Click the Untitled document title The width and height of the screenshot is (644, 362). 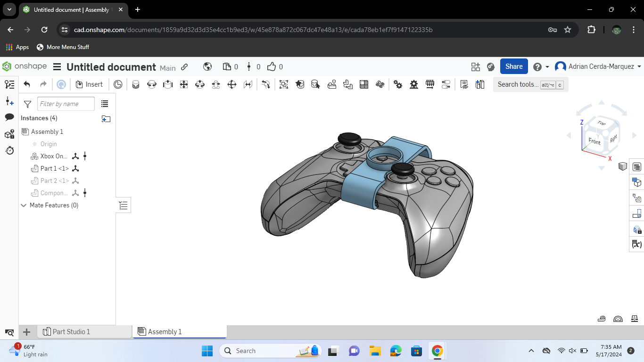111,67
